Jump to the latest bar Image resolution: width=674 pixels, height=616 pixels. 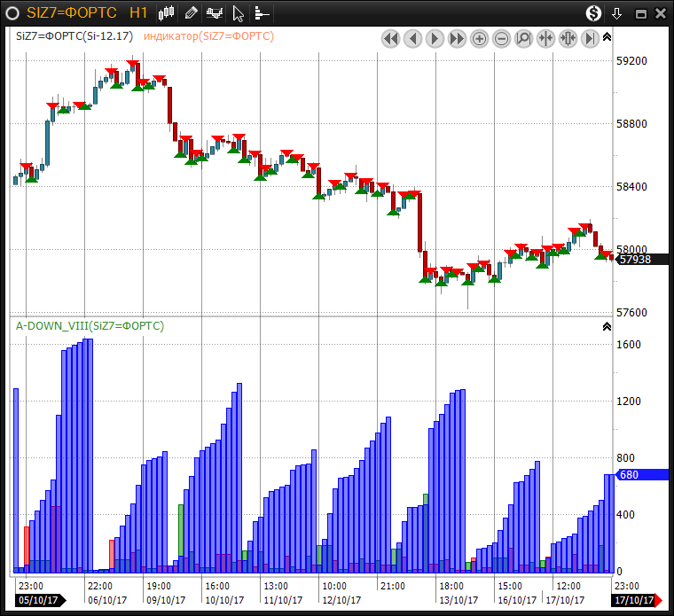[590, 38]
